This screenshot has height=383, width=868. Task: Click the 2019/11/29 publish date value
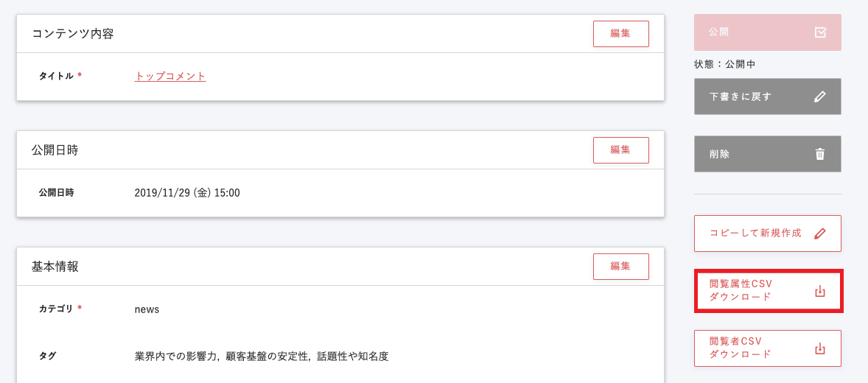[x=187, y=193]
